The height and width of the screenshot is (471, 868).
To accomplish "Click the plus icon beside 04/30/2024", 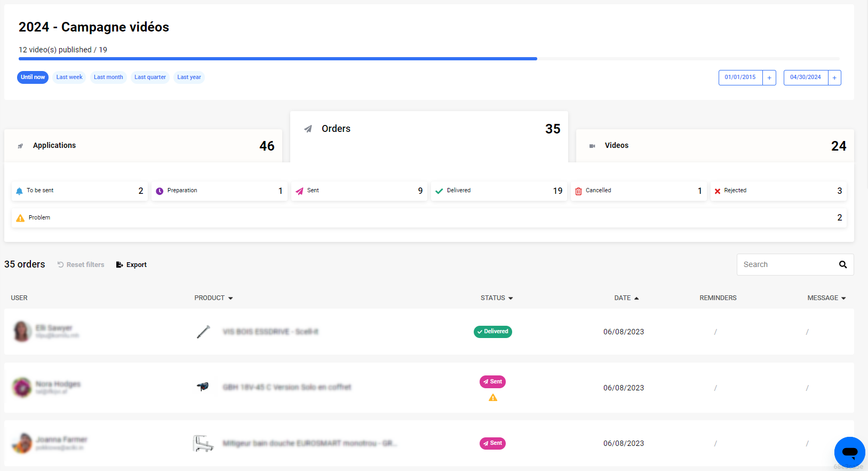I will click(x=834, y=78).
